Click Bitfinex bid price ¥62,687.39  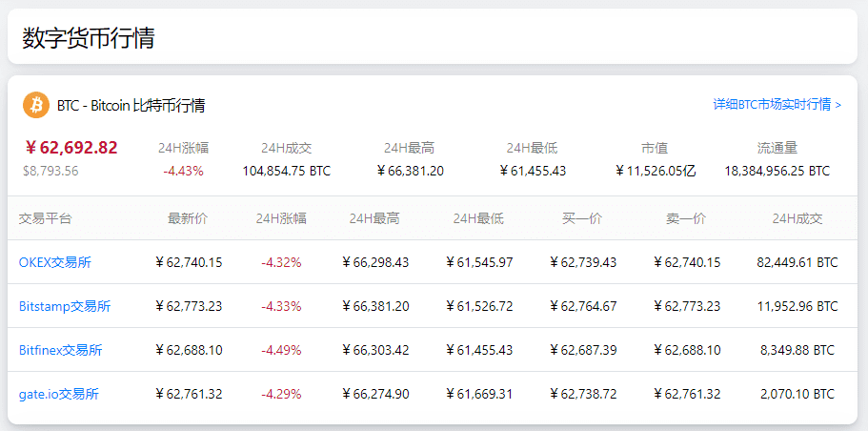pyautogui.click(x=582, y=350)
